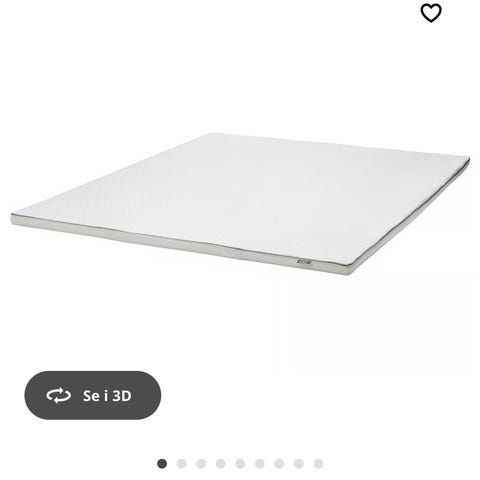Image resolution: width=480 pixels, height=480 pixels.
Task: Select the first dark carousel dot
Action: pos(162,464)
